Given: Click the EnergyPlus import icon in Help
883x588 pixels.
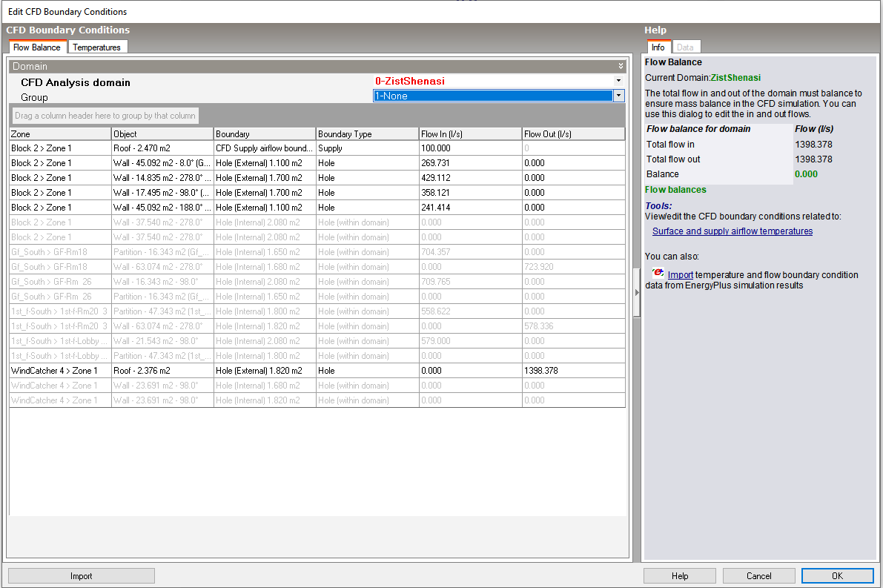Looking at the screenshot, I should point(658,273).
